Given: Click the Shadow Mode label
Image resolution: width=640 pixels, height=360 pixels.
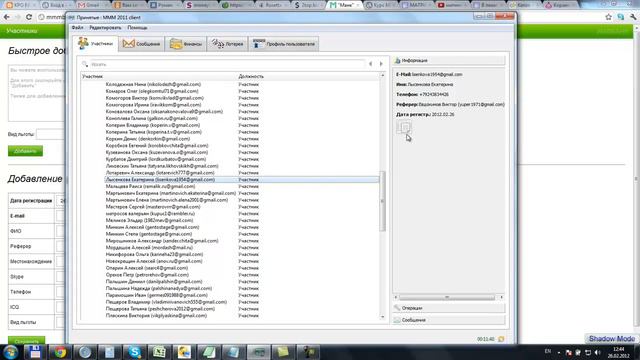Looking at the screenshot, I should 611,339.
